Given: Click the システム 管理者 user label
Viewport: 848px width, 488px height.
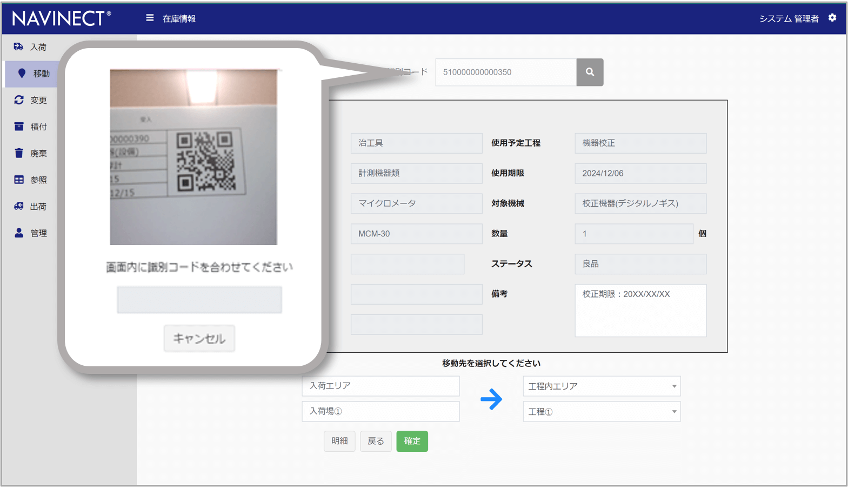Looking at the screenshot, I should [x=789, y=18].
